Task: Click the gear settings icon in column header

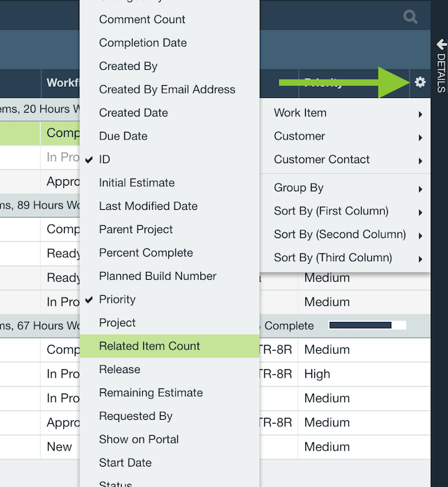Action: pyautogui.click(x=420, y=83)
